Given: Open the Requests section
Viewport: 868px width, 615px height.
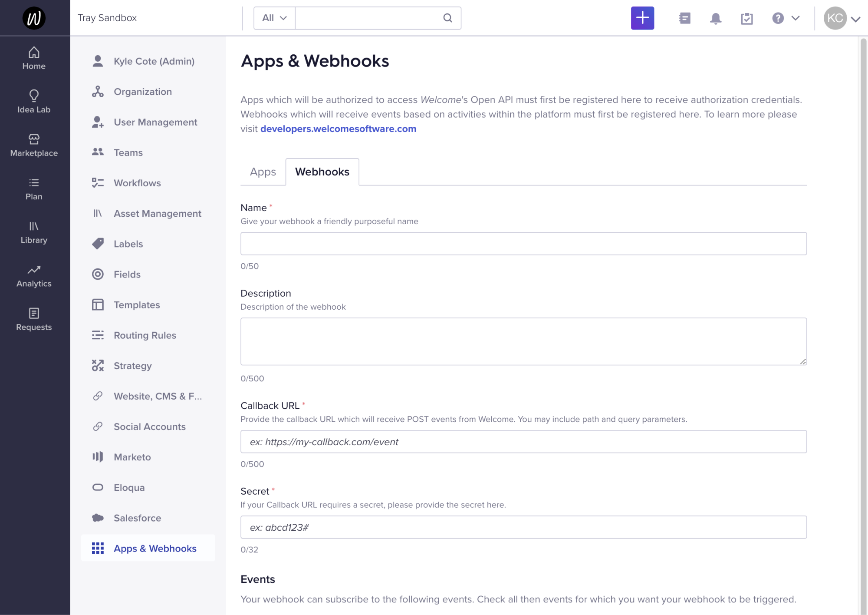Looking at the screenshot, I should click(34, 319).
